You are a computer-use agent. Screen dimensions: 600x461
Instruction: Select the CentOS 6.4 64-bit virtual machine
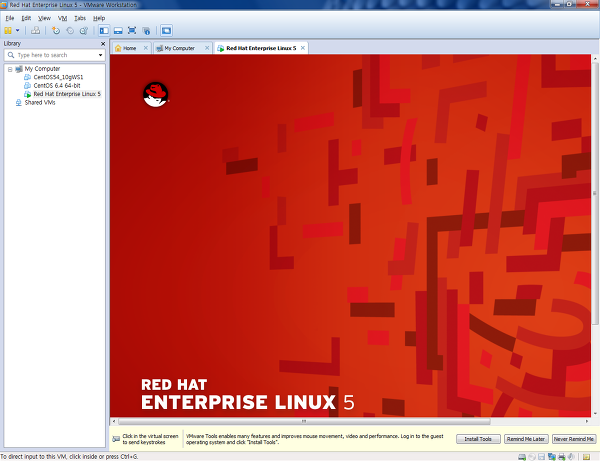57,86
